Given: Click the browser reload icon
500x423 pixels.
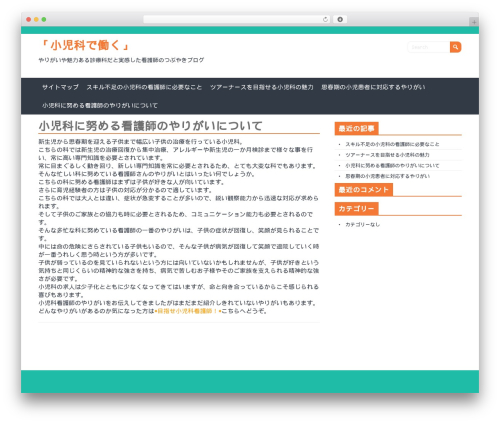Looking at the screenshot, I should tap(325, 19).
